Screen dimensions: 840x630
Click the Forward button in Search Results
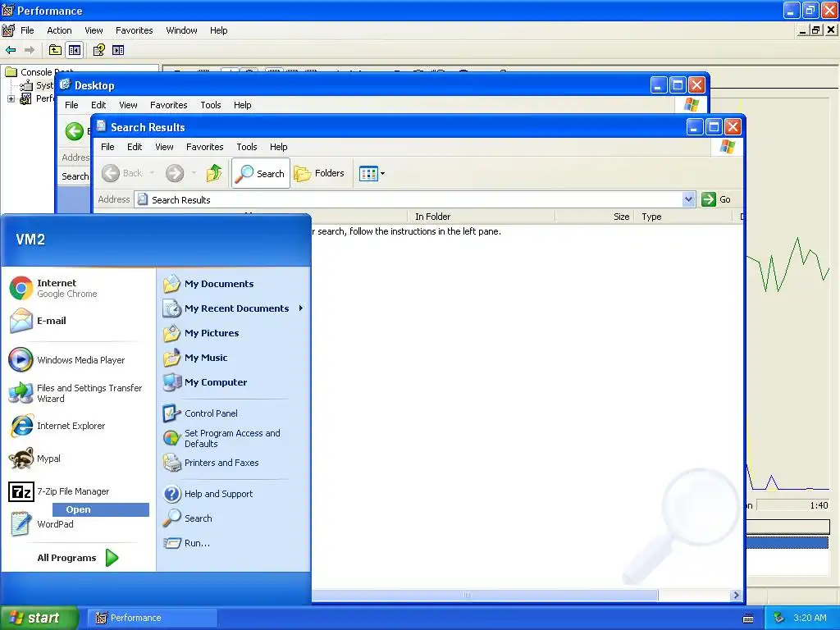pyautogui.click(x=175, y=173)
